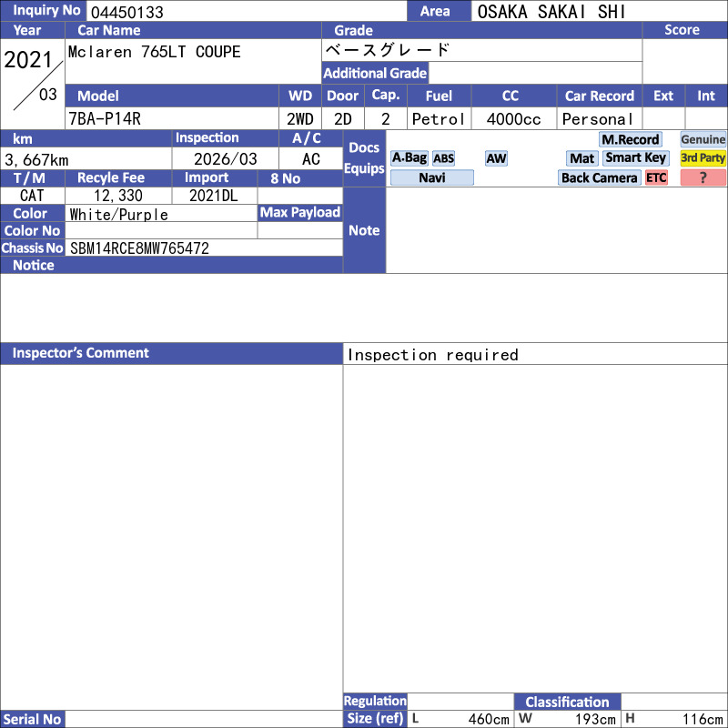
Task: Click the A.Bag equipment badge
Action: pos(409,157)
